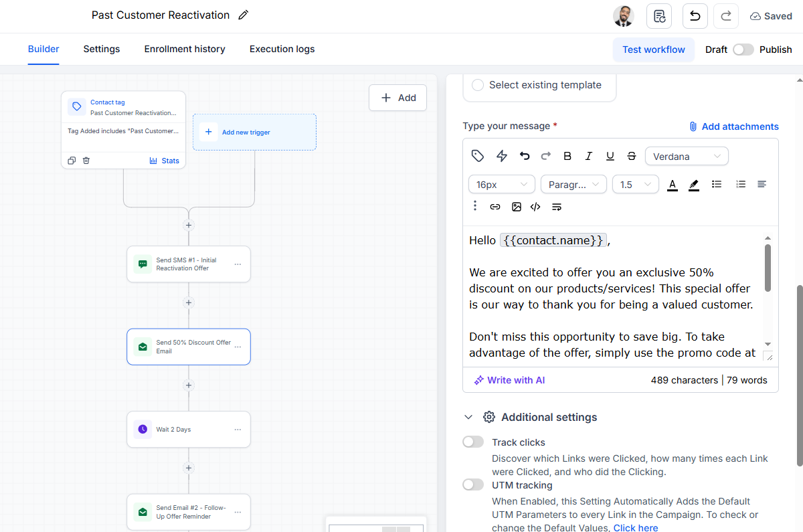Open the 1.5 line height dropdown
The width and height of the screenshot is (803, 532).
coord(636,184)
